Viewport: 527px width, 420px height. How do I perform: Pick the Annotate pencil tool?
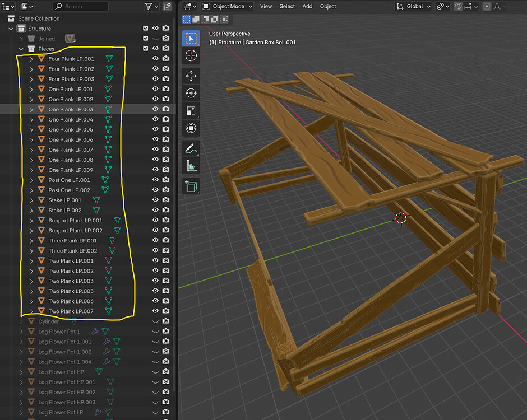191,148
